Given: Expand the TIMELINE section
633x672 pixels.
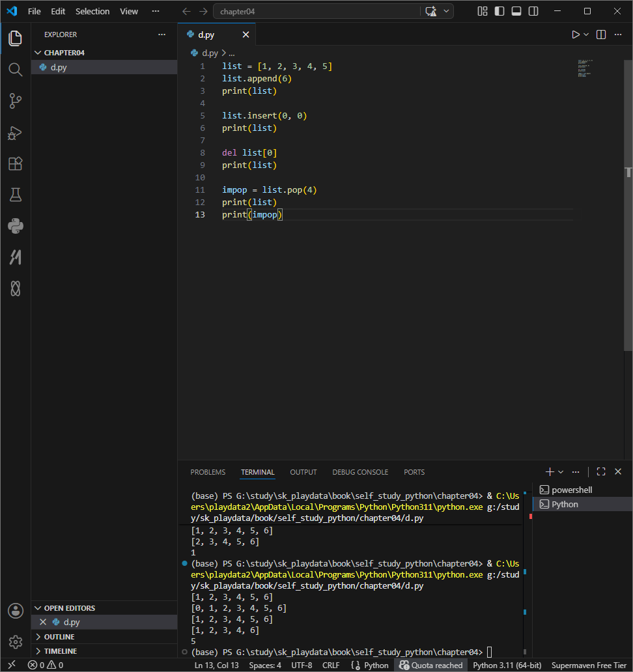Looking at the screenshot, I should 104,651.
